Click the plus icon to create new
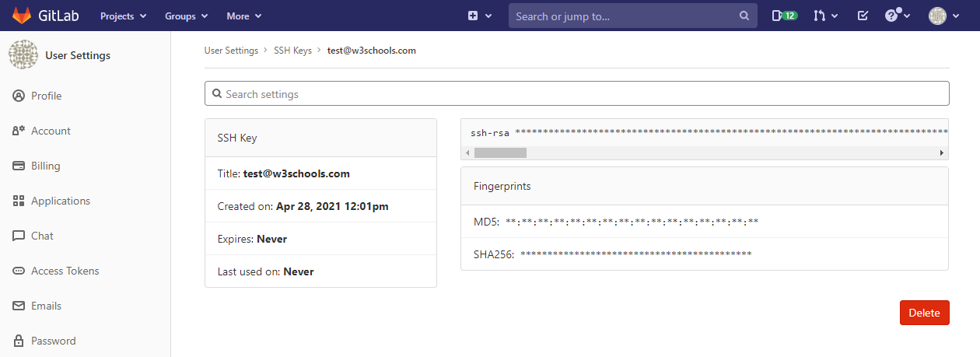980x357 pixels. [478, 16]
